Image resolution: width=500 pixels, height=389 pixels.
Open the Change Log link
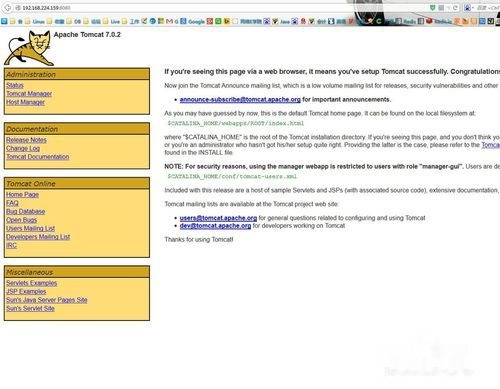tap(23, 148)
